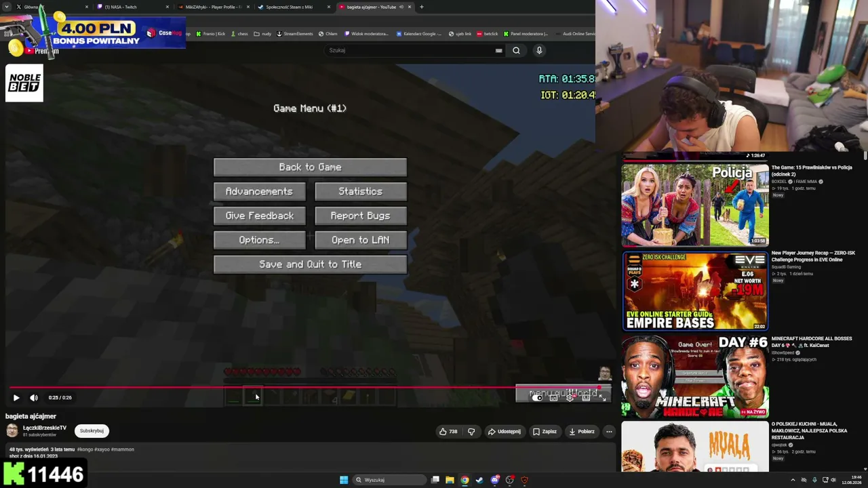
Task: Like the video with 738 likes
Action: pos(448,431)
